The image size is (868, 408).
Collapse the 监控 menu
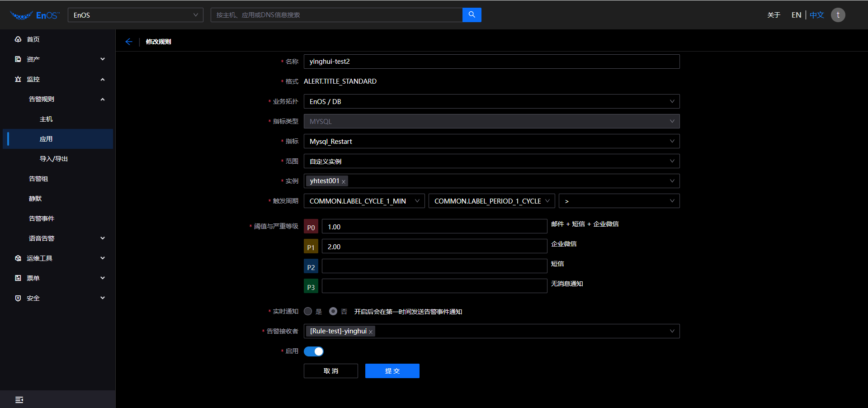[x=103, y=79]
